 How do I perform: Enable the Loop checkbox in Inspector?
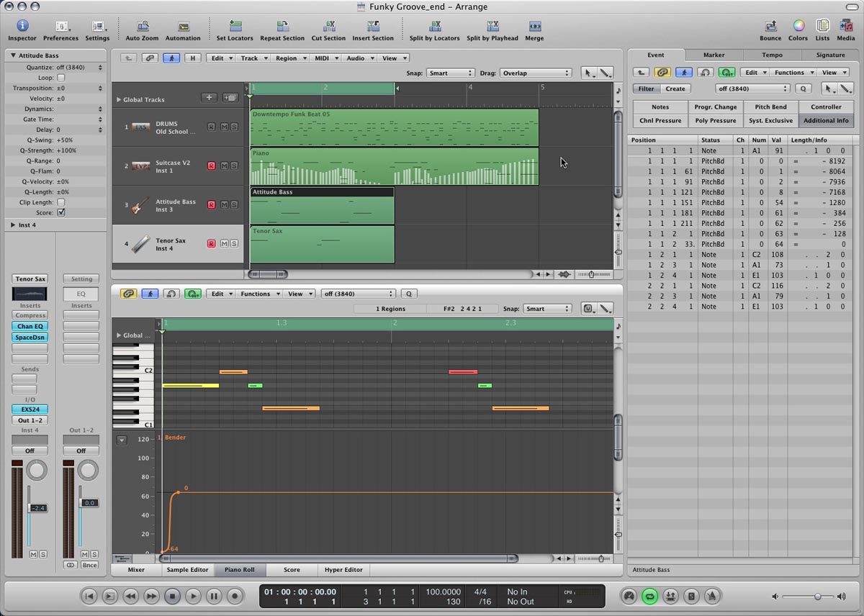pos(60,78)
